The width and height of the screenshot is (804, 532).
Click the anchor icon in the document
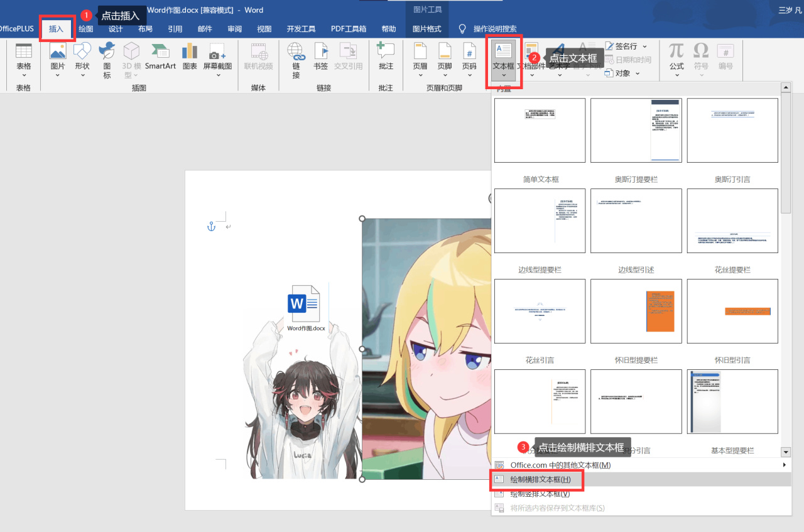[212, 226]
